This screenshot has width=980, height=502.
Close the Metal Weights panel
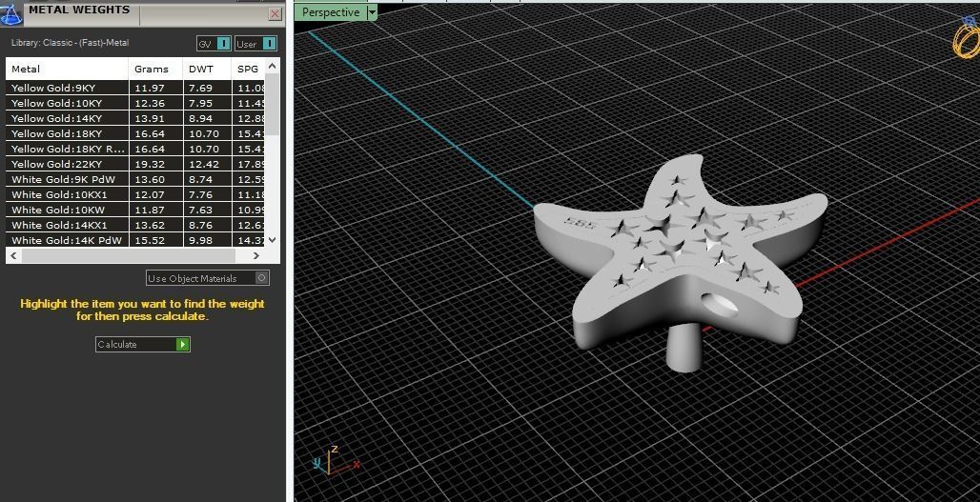click(275, 13)
